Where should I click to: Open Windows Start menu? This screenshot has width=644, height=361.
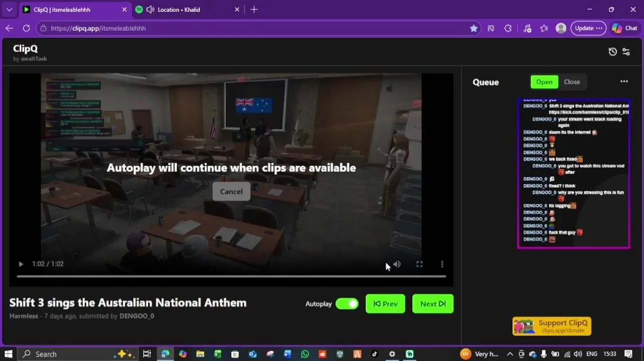(10, 354)
